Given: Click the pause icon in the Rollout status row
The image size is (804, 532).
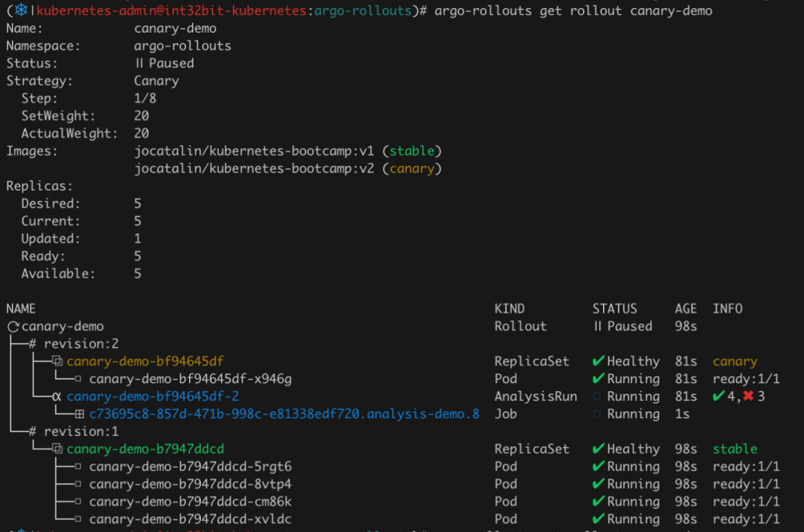Looking at the screenshot, I should [597, 327].
